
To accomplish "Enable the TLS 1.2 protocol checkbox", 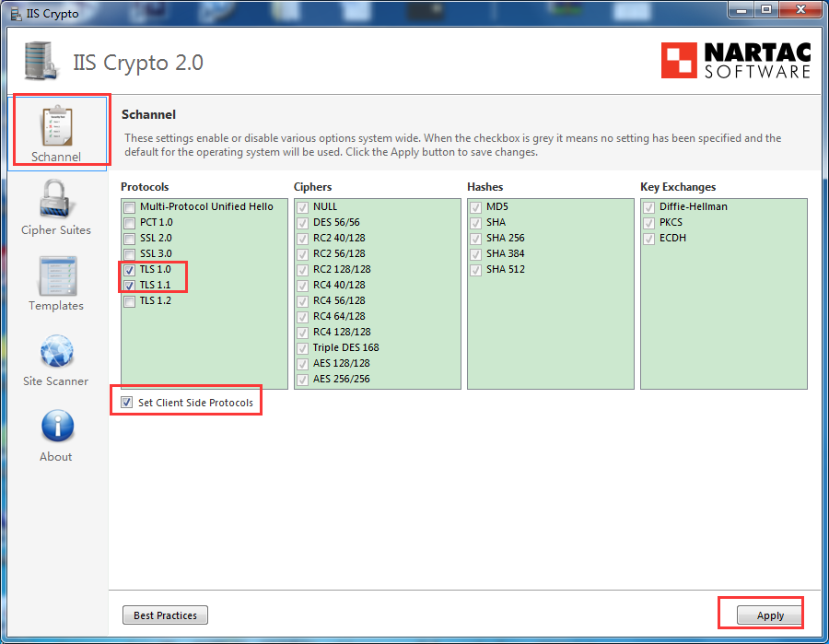I will (x=130, y=301).
